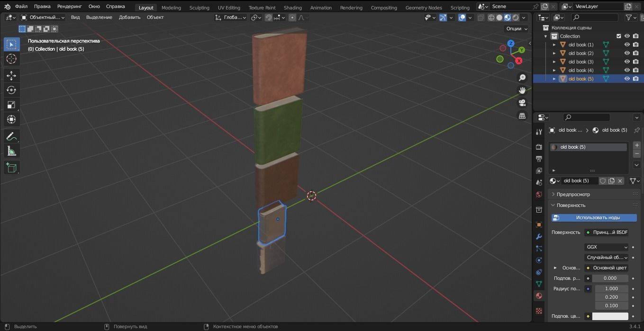Disable rendering of old book (5)
Viewport: 644px width, 331px height.
coord(635,79)
